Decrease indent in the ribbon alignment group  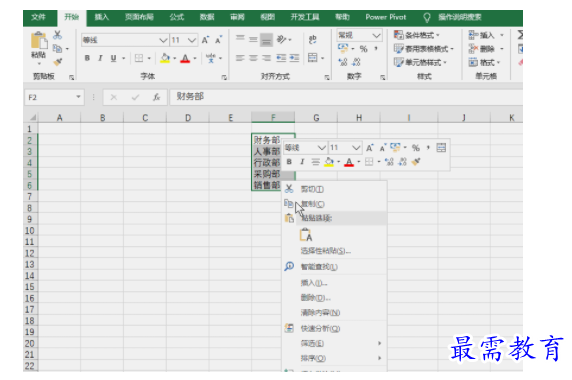[281, 58]
